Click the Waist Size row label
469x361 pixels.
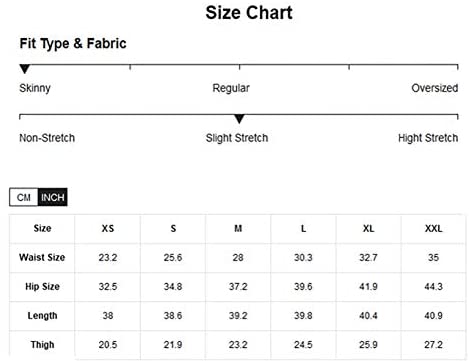pyautogui.click(x=42, y=257)
